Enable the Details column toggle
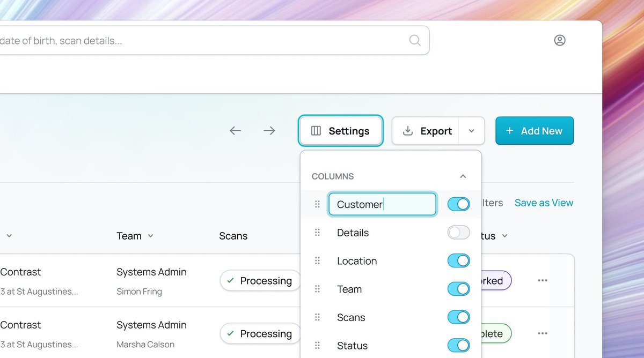Viewport: 644px width, 358px height. (x=458, y=233)
